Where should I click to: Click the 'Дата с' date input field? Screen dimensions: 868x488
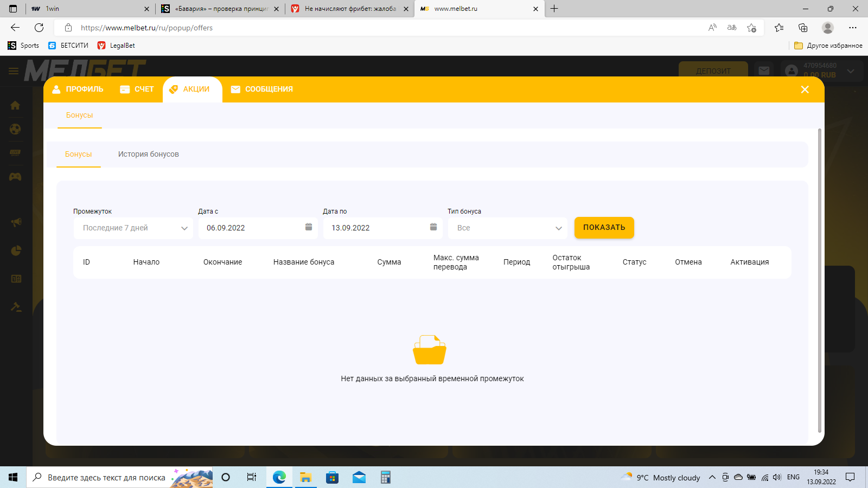[250, 228]
